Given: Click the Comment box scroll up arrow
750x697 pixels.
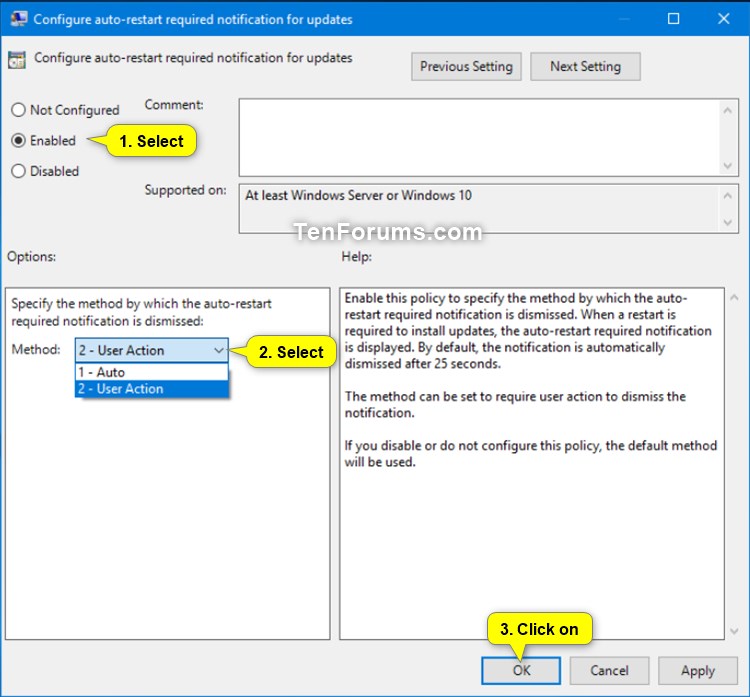Looking at the screenshot, I should (x=728, y=111).
